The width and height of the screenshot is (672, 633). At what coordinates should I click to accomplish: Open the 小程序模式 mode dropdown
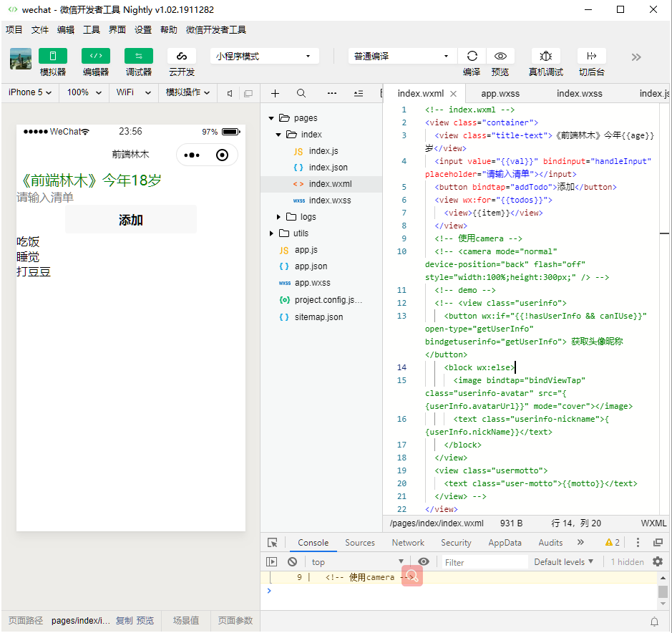[x=265, y=57]
